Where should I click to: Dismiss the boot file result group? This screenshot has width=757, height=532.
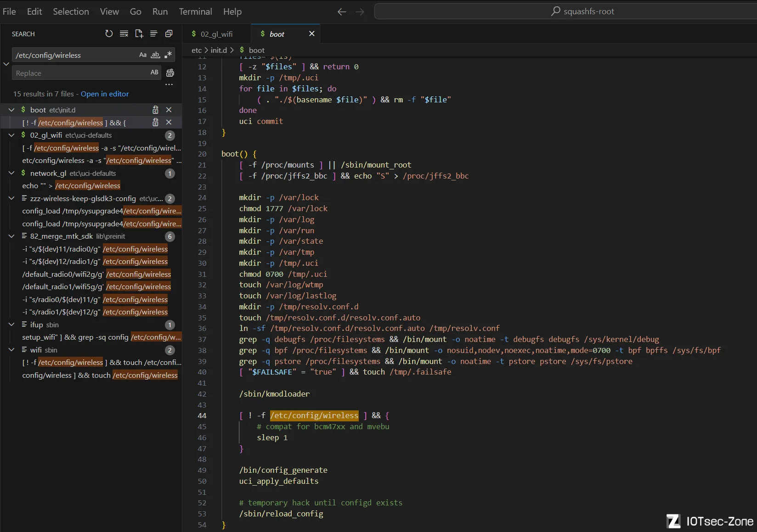pyautogui.click(x=169, y=110)
